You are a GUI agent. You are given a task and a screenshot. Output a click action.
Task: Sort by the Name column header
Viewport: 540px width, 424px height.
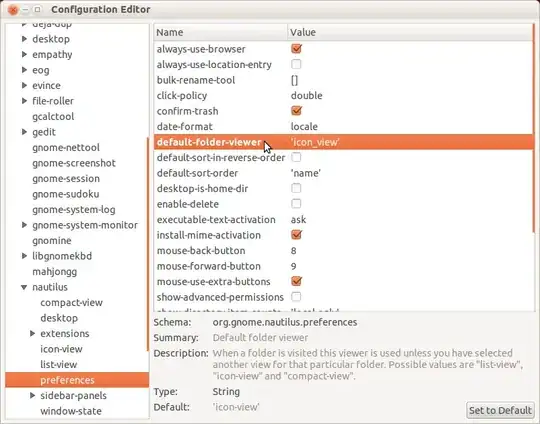(x=220, y=32)
